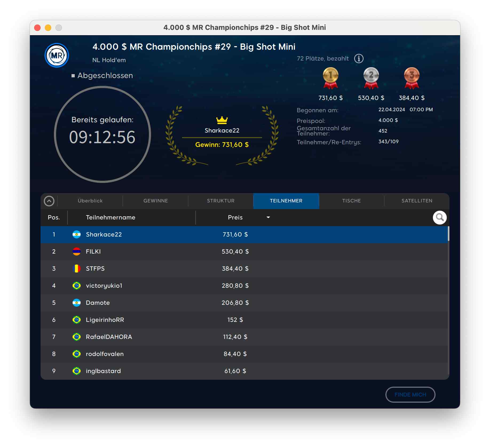Open the paid places info icon
This screenshot has width=490, height=448.
[359, 58]
